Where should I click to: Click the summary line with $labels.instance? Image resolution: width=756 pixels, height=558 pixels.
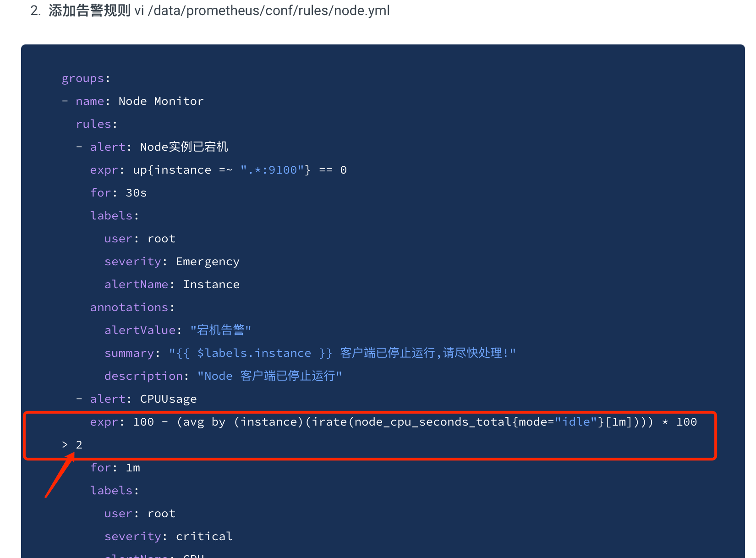tap(310, 353)
